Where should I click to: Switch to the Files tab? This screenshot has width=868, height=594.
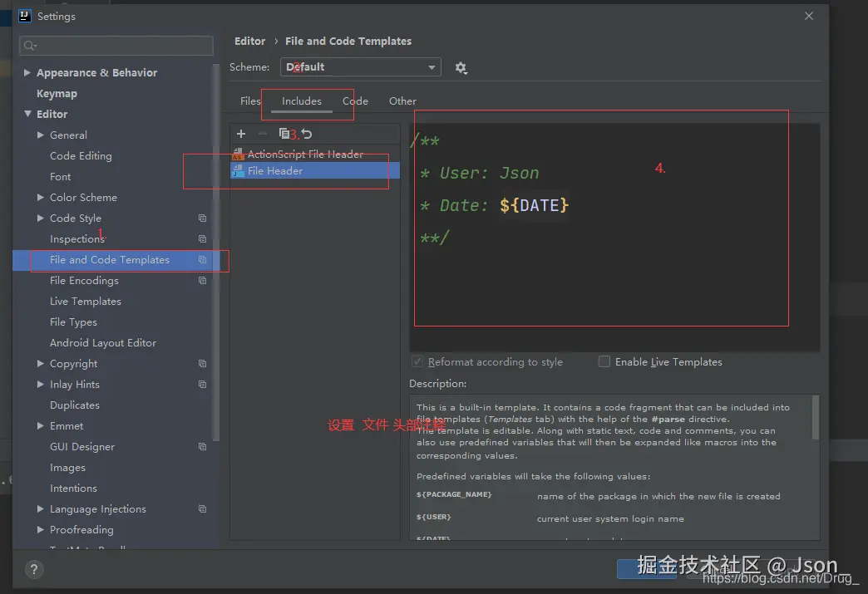250,101
